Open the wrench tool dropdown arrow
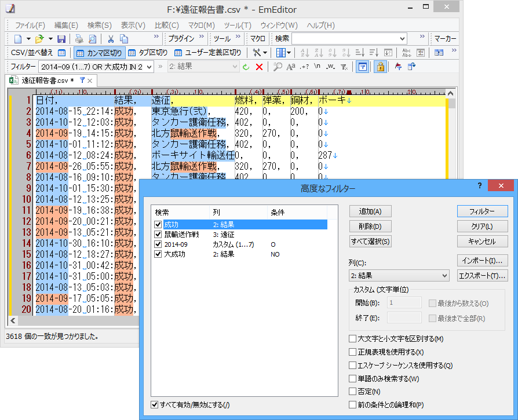 (x=265, y=53)
